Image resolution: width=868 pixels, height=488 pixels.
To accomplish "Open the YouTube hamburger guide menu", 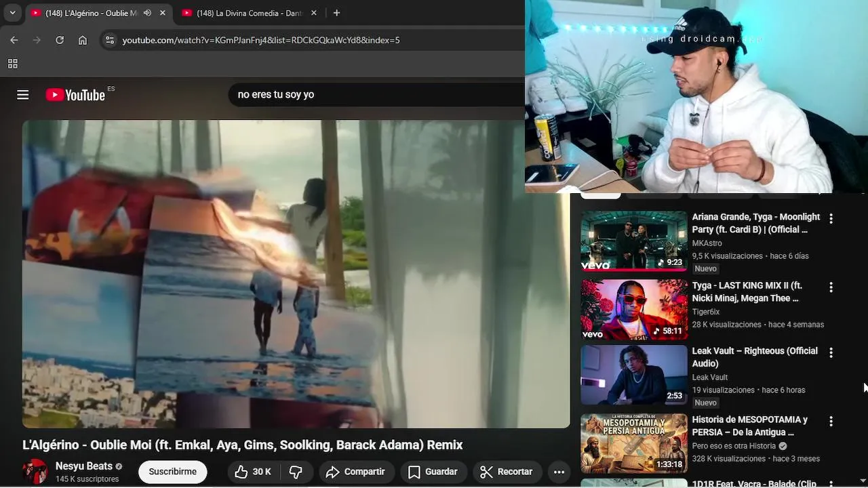I will pyautogui.click(x=23, y=95).
